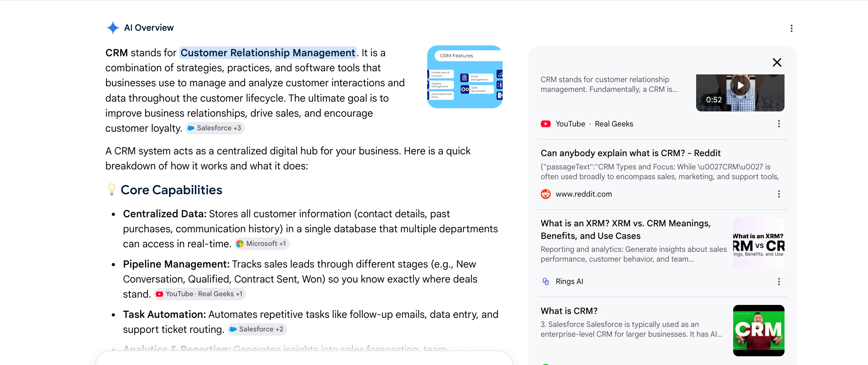The width and height of the screenshot is (868, 365).
Task: Open the Microsoft +1 citation chip
Action: (x=262, y=244)
